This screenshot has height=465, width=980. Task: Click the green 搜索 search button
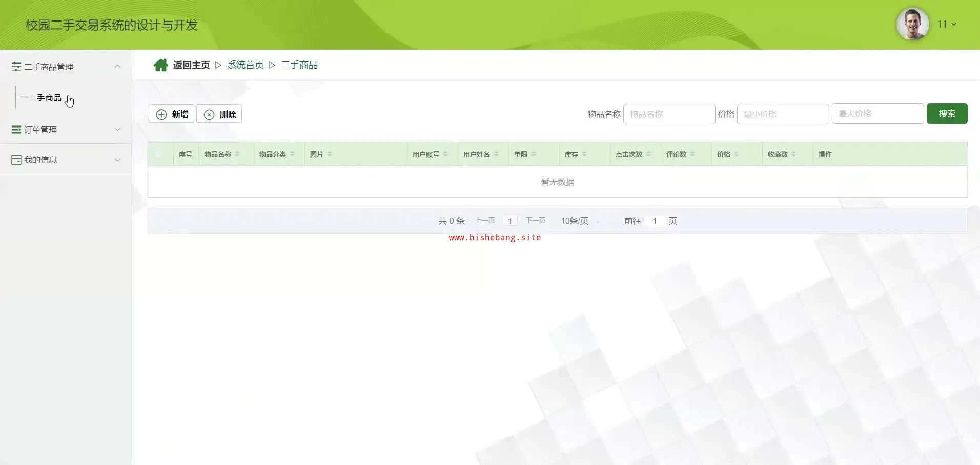pos(947,114)
